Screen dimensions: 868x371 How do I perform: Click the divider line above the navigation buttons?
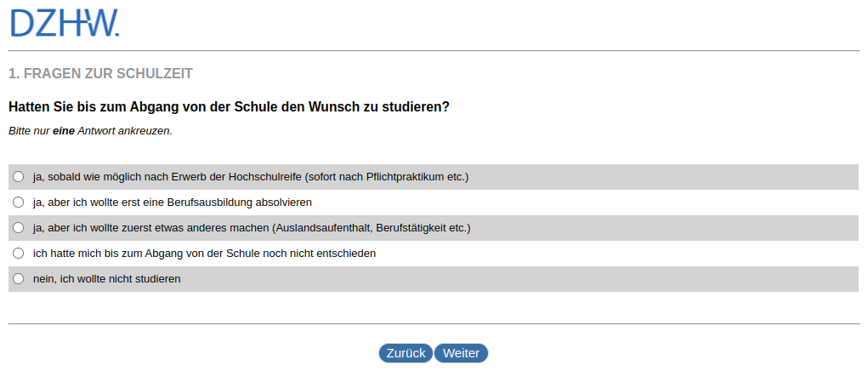point(434,324)
